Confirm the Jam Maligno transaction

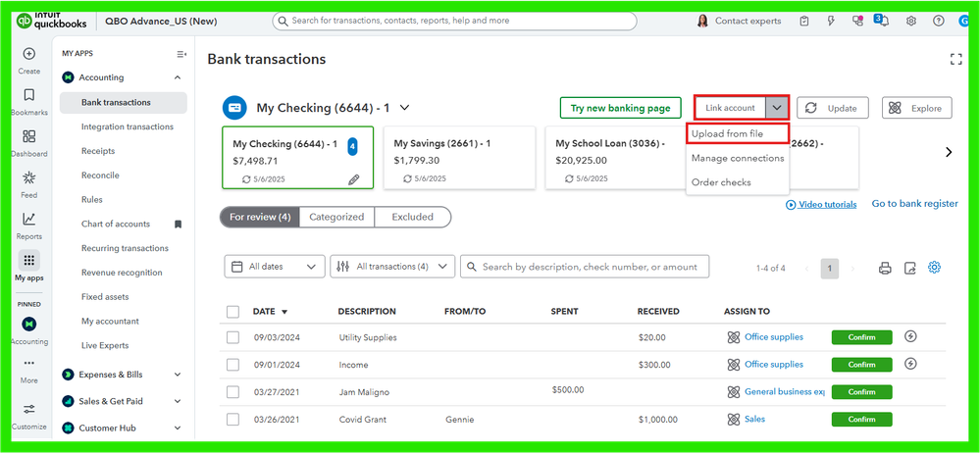tap(861, 392)
